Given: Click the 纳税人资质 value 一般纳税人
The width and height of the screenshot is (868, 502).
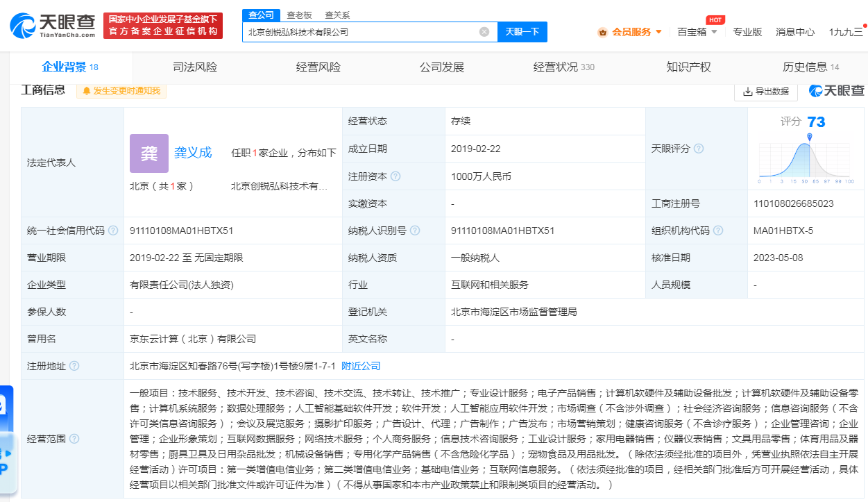Looking at the screenshot, I should pyautogui.click(x=475, y=258).
